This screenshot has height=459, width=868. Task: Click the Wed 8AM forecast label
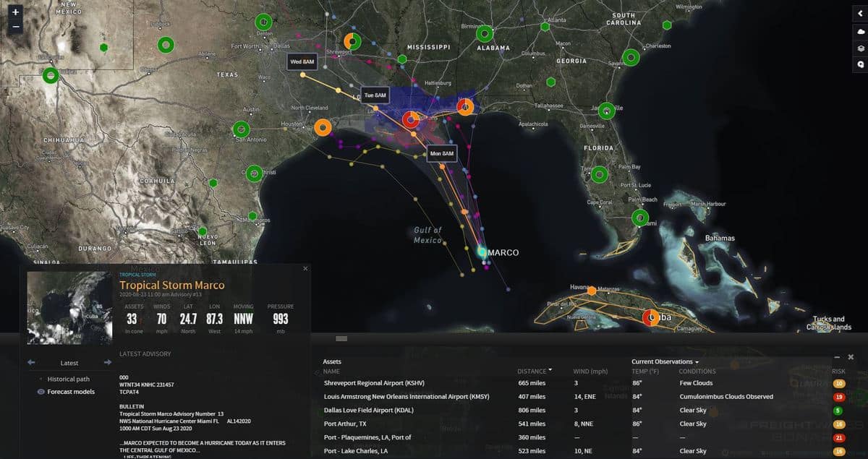[302, 62]
